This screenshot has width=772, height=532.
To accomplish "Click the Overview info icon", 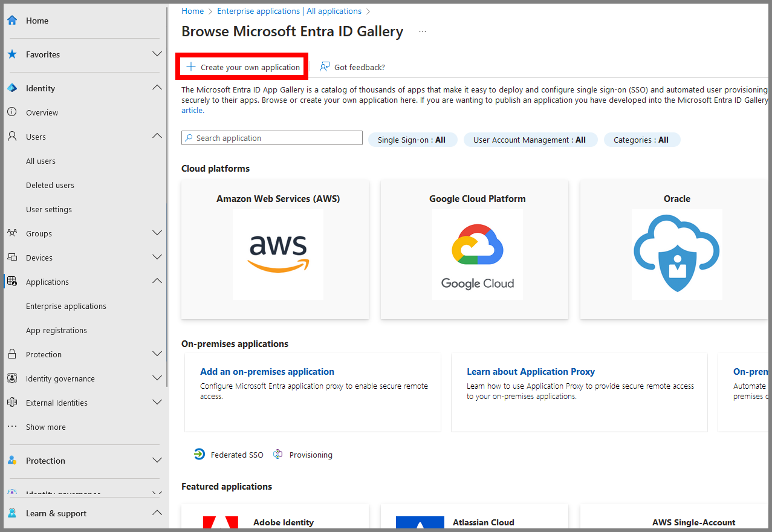I will click(12, 112).
